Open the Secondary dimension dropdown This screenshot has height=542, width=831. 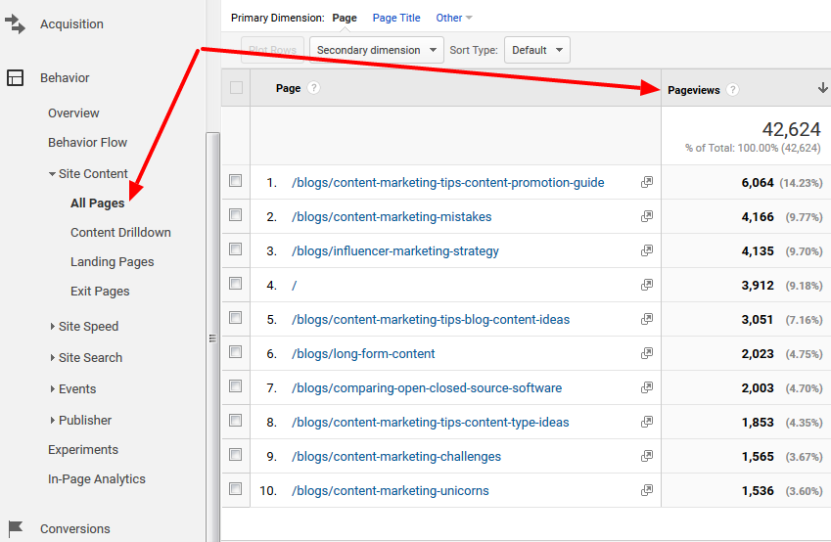point(376,50)
